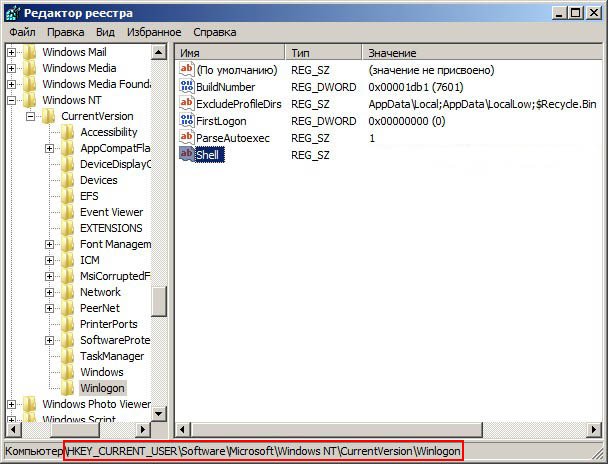The height and width of the screenshot is (464, 608).
Task: Click the BuildNumber DWORD value icon
Action: click(x=186, y=87)
